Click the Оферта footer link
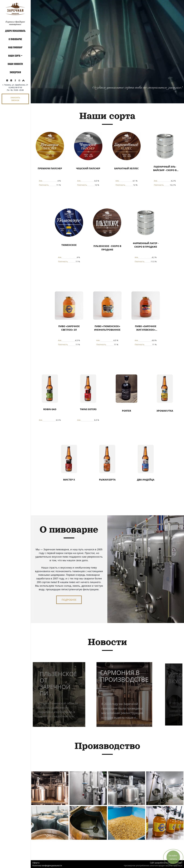 tap(36, 863)
